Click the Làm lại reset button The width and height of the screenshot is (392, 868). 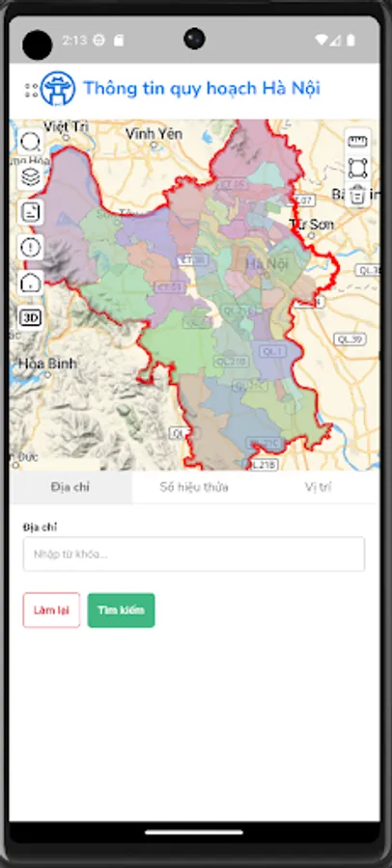(51, 610)
